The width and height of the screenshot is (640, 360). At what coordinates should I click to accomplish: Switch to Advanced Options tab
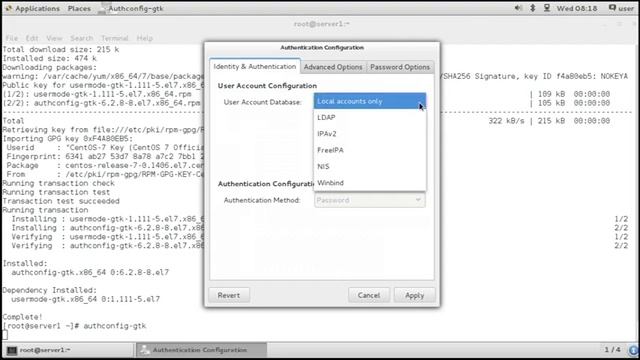pyautogui.click(x=333, y=67)
